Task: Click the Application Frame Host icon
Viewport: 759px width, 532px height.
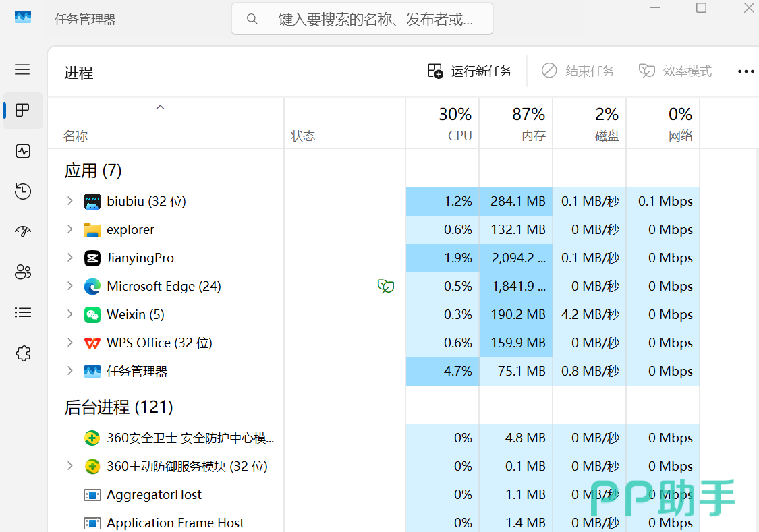Action: point(92,523)
